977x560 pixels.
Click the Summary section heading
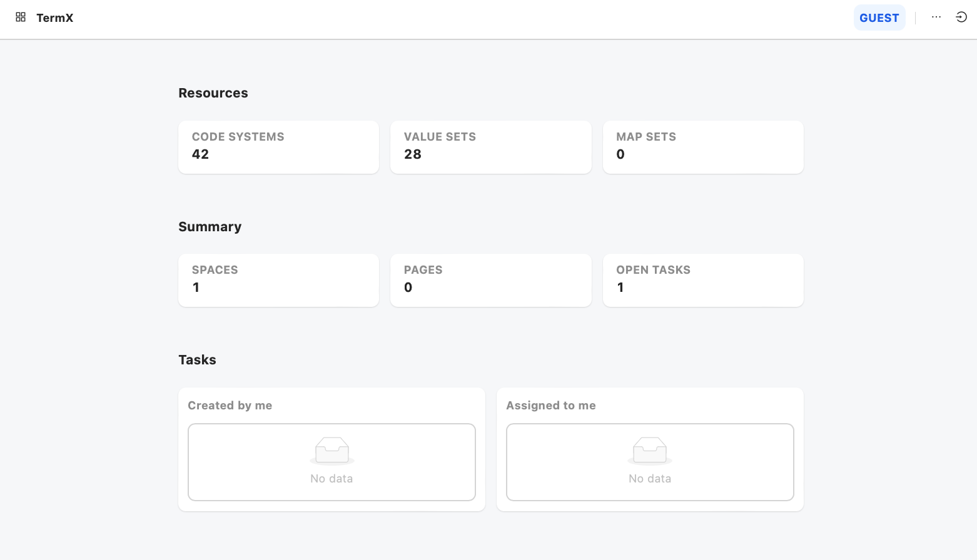(x=210, y=227)
